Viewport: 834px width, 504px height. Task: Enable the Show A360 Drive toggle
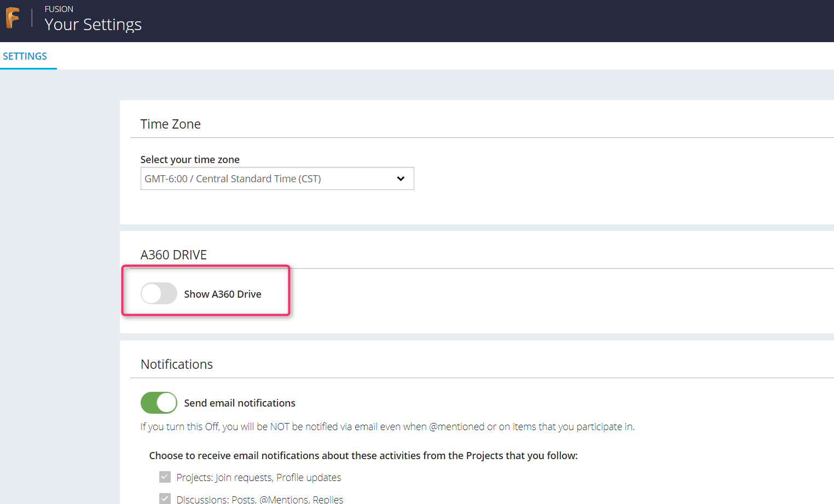159,293
